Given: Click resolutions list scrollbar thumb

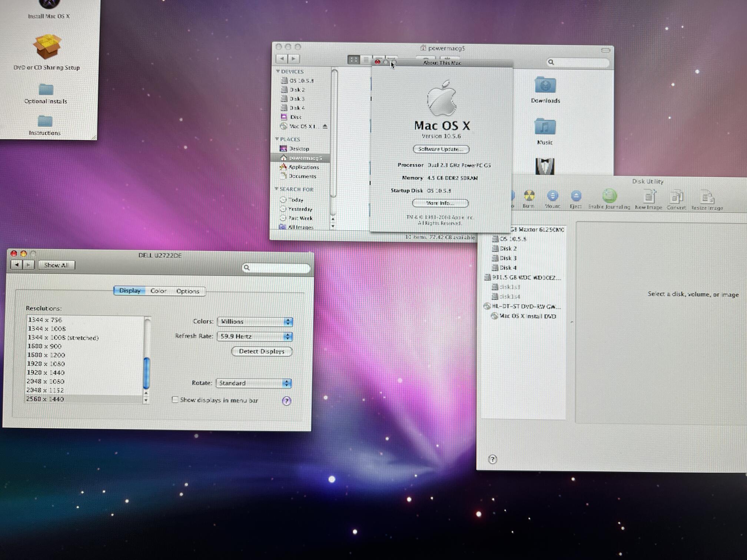Looking at the screenshot, I should tap(147, 373).
